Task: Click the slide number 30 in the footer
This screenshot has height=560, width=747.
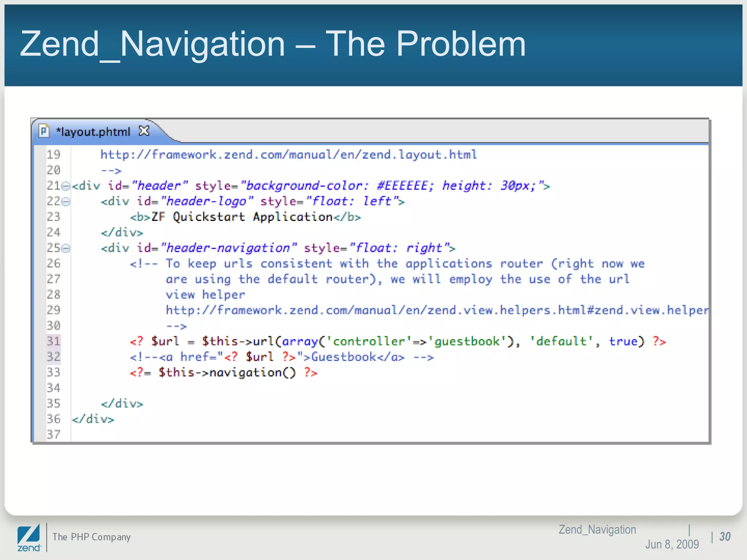Action: [725, 537]
